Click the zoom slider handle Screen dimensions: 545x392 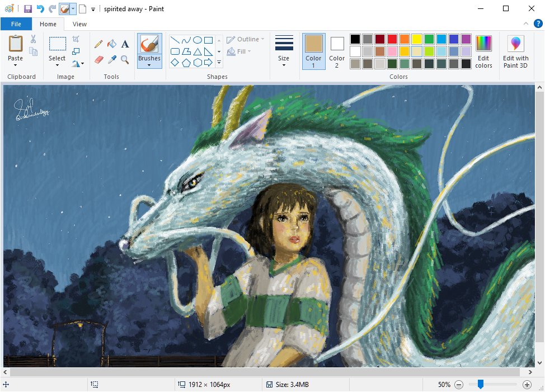pos(480,384)
